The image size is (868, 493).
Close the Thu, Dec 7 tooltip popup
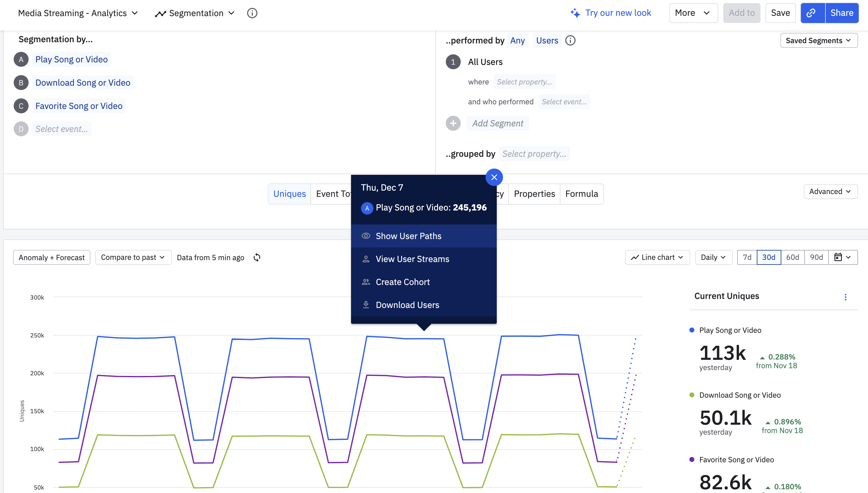coord(494,177)
